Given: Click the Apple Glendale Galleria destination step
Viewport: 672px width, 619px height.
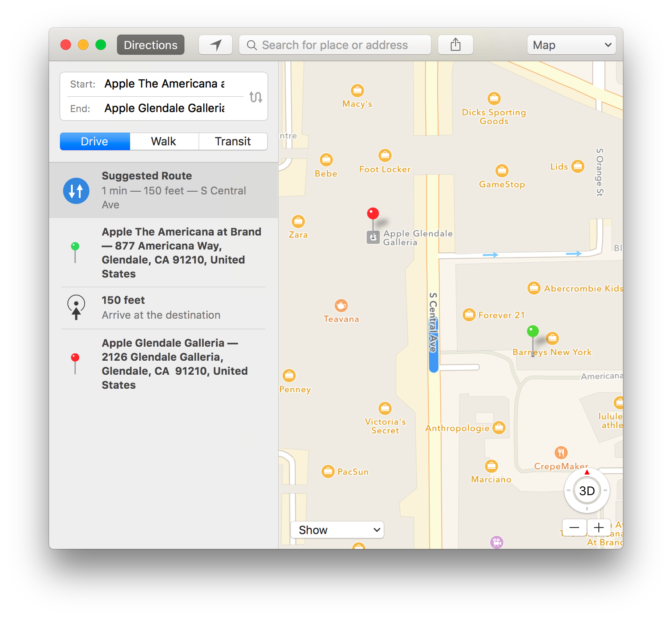Looking at the screenshot, I should (x=163, y=364).
